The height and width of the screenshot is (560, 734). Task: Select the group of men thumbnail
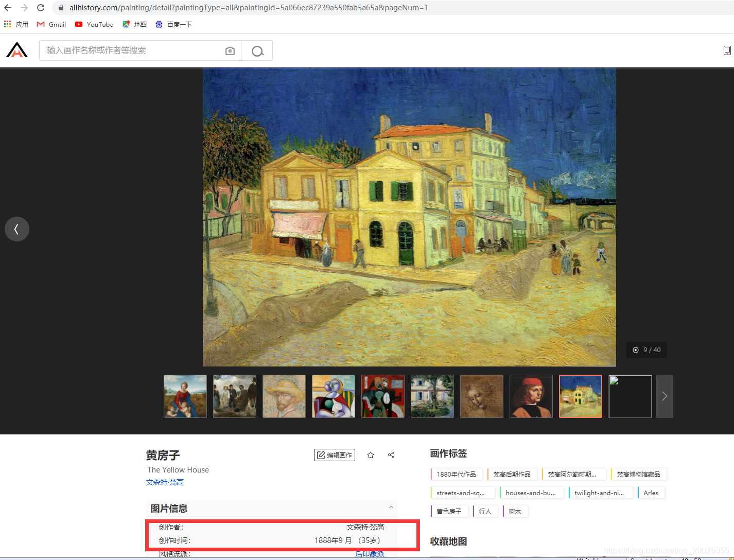(235, 396)
